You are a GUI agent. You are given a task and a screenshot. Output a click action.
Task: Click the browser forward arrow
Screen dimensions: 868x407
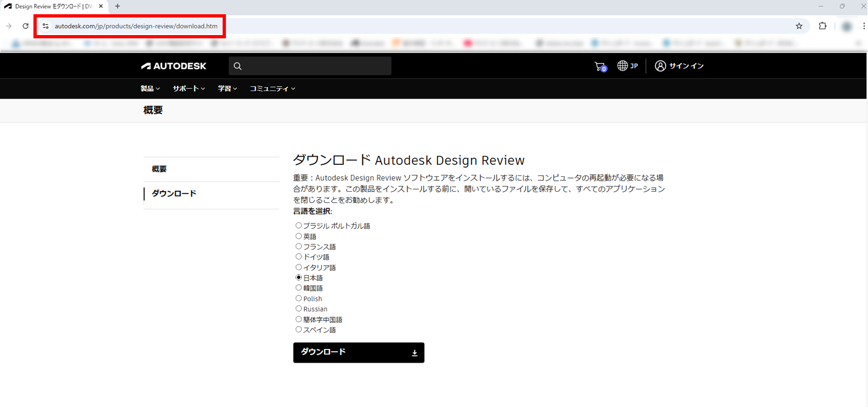pyautogui.click(x=9, y=26)
